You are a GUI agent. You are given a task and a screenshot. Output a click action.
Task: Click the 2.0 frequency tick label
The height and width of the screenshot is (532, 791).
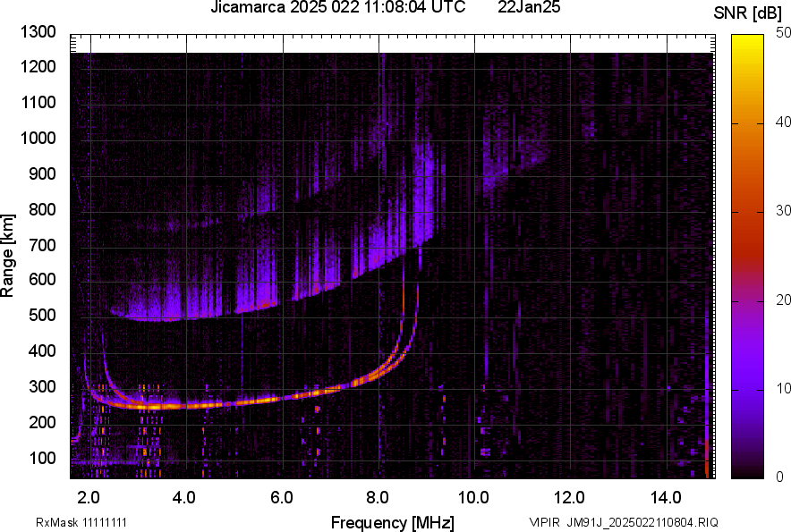(89, 496)
